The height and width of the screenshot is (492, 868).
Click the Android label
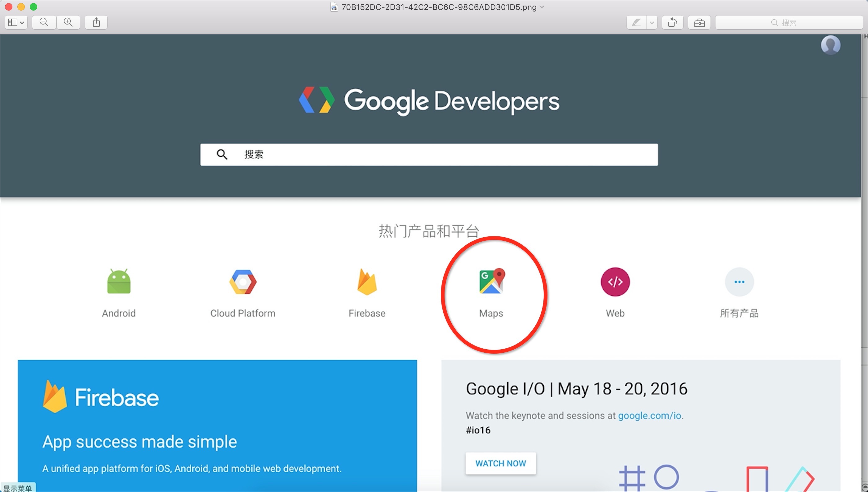pyautogui.click(x=119, y=313)
